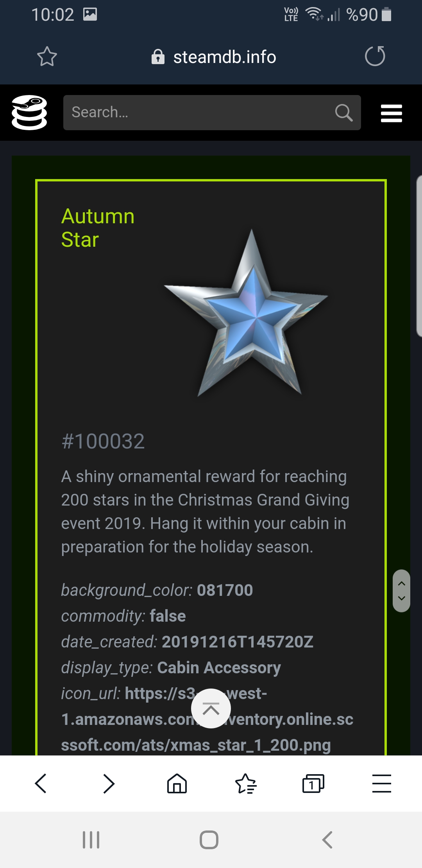Open the hamburger navigation menu
The image size is (422, 868).
(x=392, y=113)
